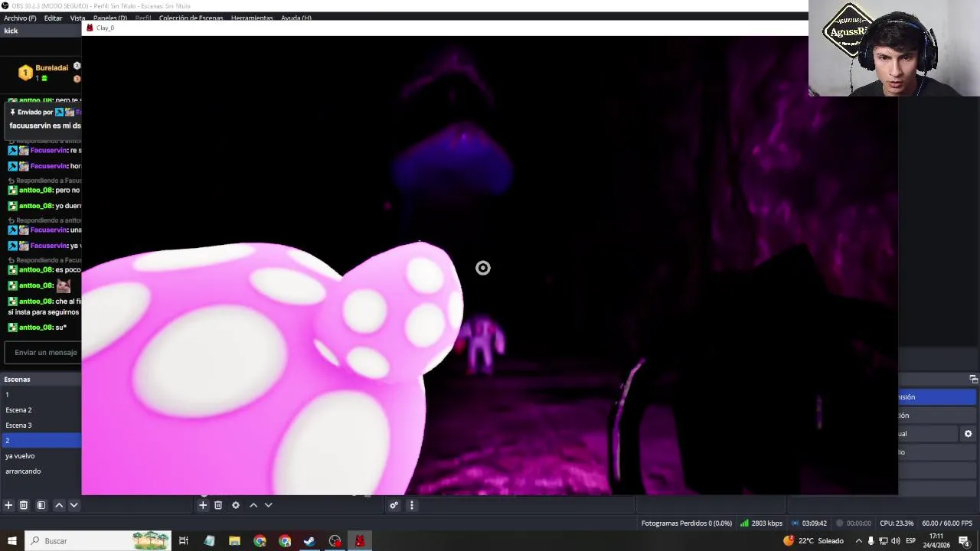Switch to OBS Studio taskbar icon
The image size is (980, 551).
pos(335,541)
